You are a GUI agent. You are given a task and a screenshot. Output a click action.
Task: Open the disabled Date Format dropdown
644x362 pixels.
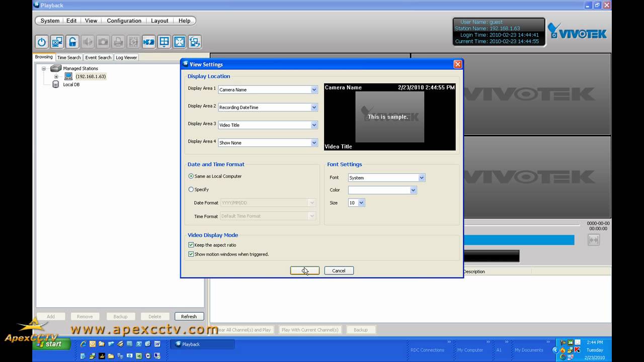point(312,203)
